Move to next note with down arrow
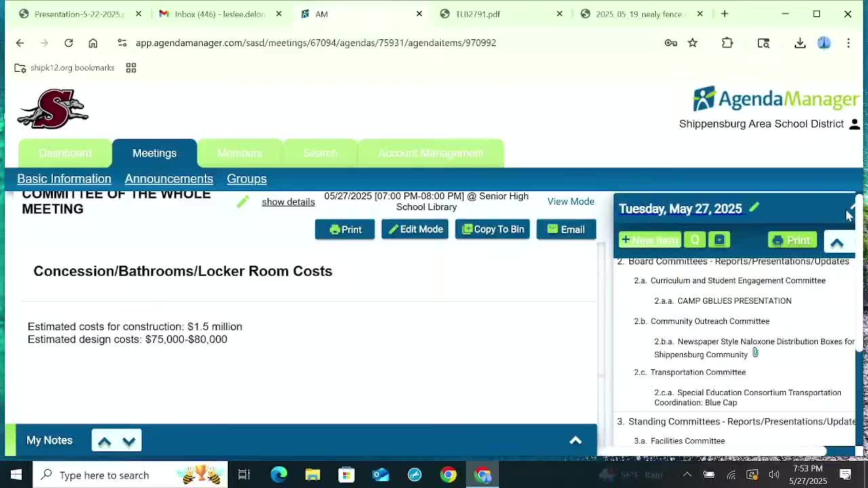 pyautogui.click(x=129, y=441)
